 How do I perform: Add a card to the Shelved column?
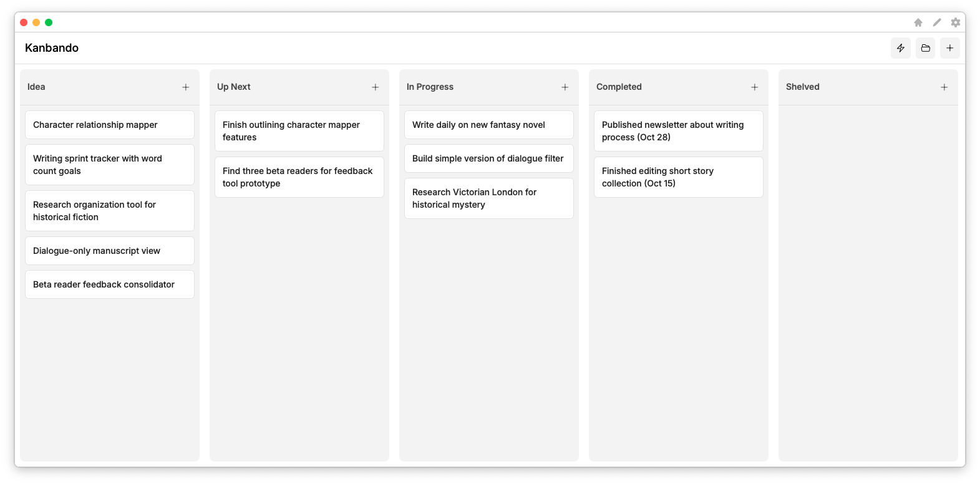(x=944, y=87)
